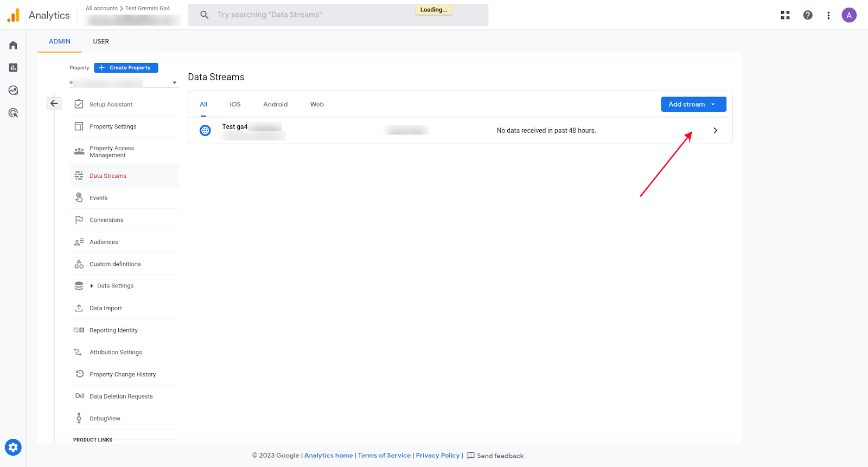Open DebugView menu item
This screenshot has height=467, width=868.
(124, 418)
